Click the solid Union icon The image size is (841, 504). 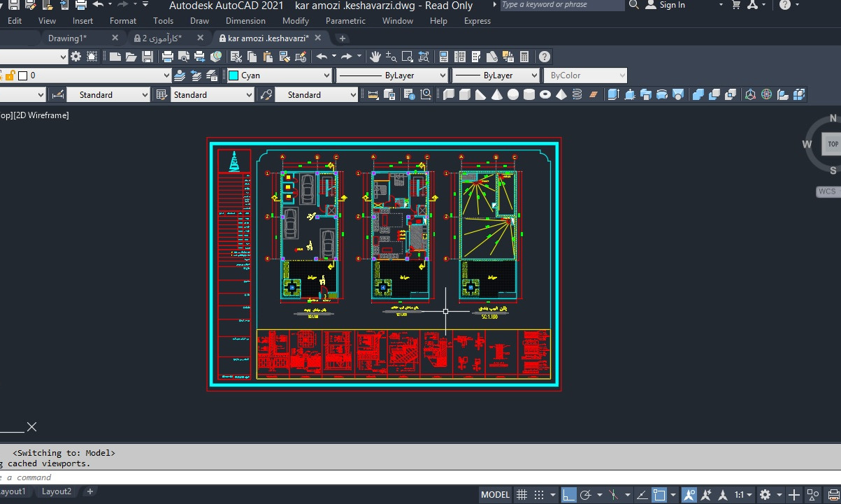(x=698, y=94)
